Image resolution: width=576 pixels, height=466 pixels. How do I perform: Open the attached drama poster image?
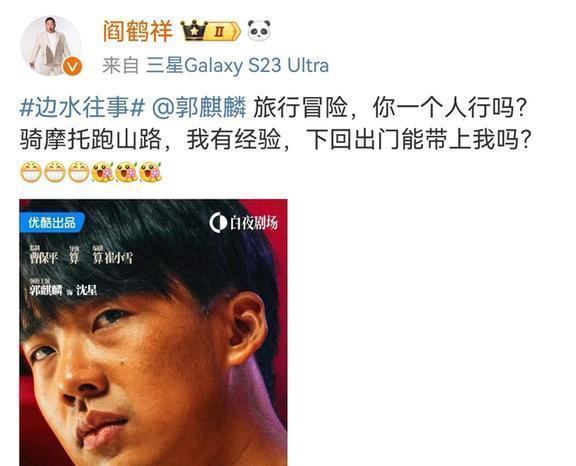(x=153, y=333)
